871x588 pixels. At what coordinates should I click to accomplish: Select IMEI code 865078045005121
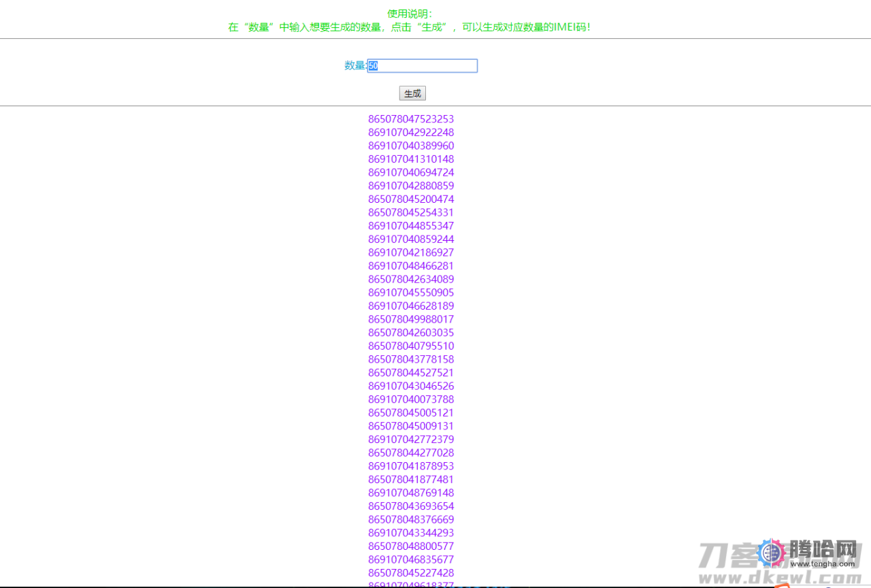pos(411,412)
